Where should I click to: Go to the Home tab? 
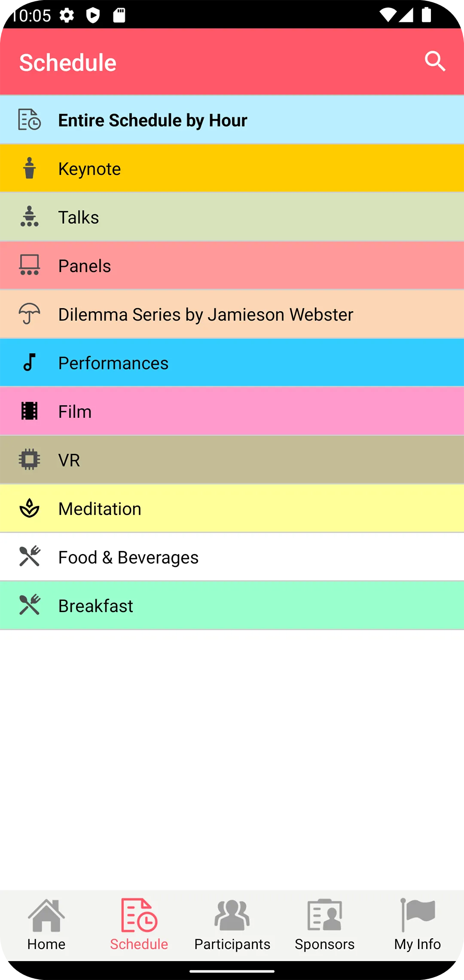tap(46, 925)
